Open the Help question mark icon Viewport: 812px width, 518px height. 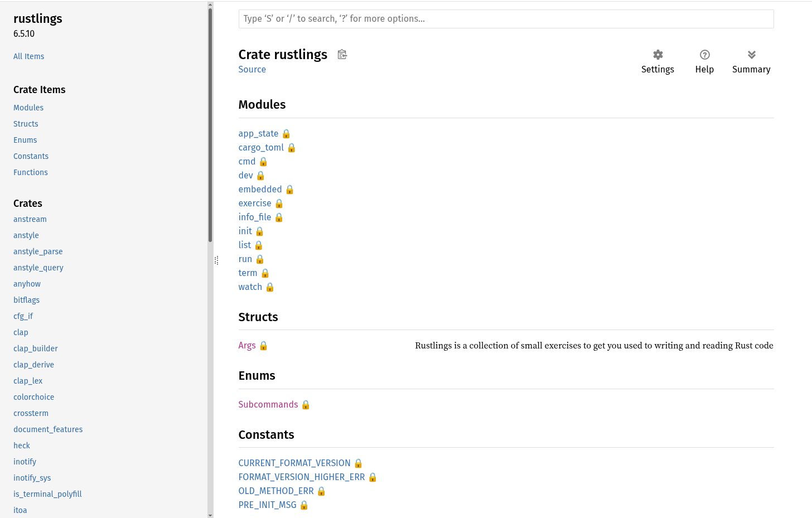(x=705, y=55)
